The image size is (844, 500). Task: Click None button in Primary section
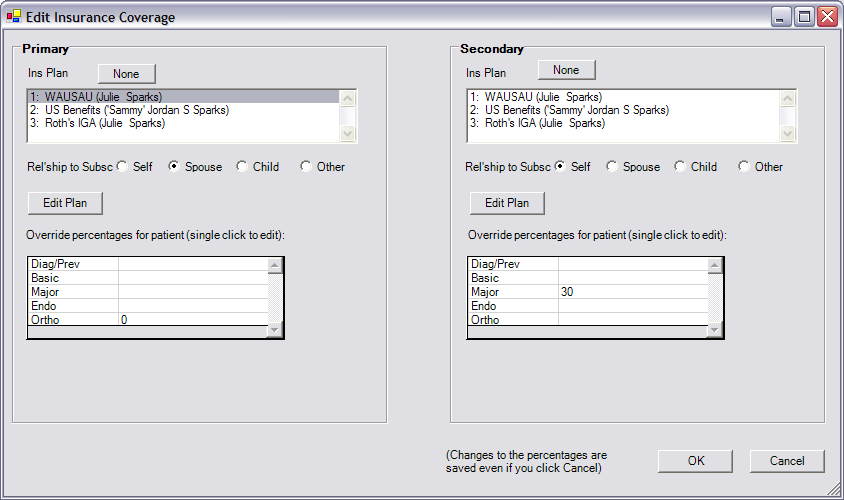126,74
